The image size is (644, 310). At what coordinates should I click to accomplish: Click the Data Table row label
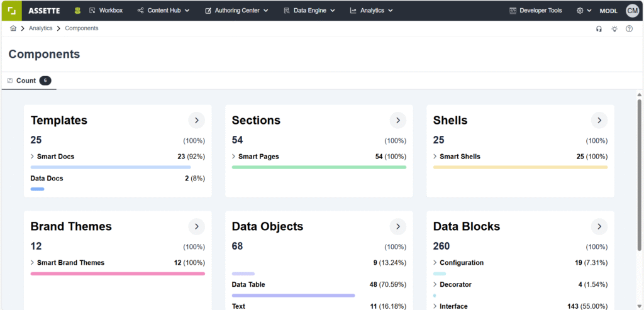tap(248, 284)
